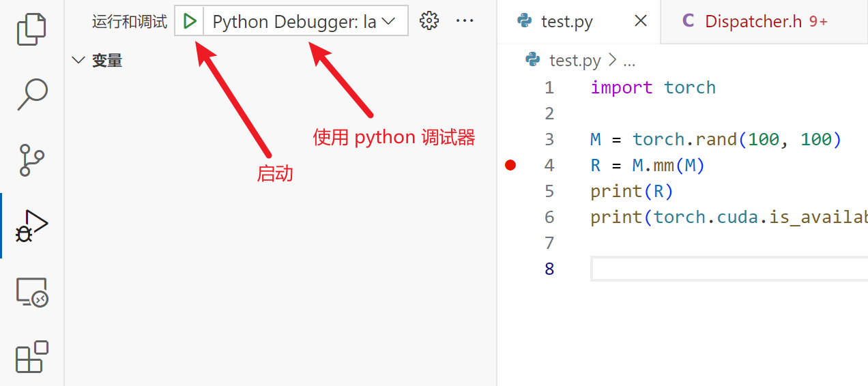The image size is (868, 386).
Task: Open the Explorer files icon
Action: click(x=31, y=29)
